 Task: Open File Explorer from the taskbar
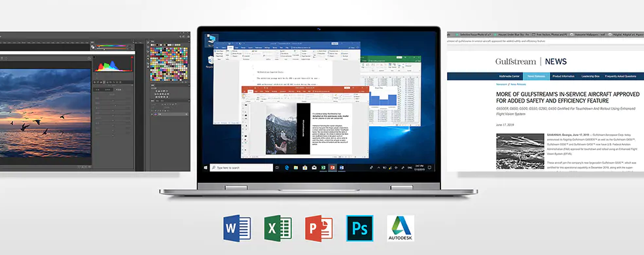pyautogui.click(x=296, y=167)
